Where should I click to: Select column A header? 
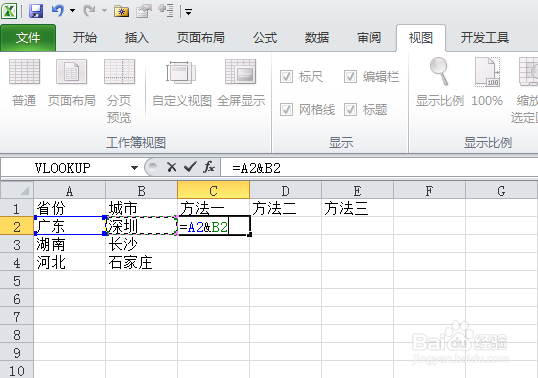[70, 191]
